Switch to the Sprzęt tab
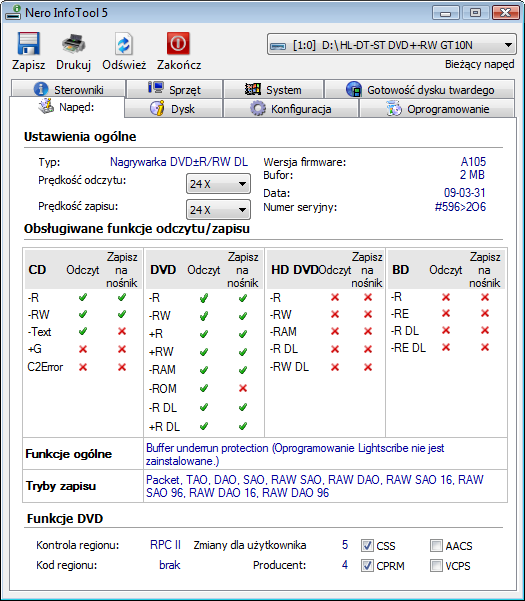Screen dimensions: 525x601 pyautogui.click(x=174, y=89)
